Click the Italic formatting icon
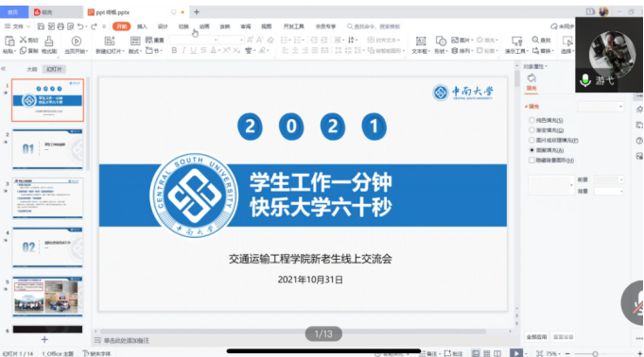644x357 pixels. coord(183,50)
